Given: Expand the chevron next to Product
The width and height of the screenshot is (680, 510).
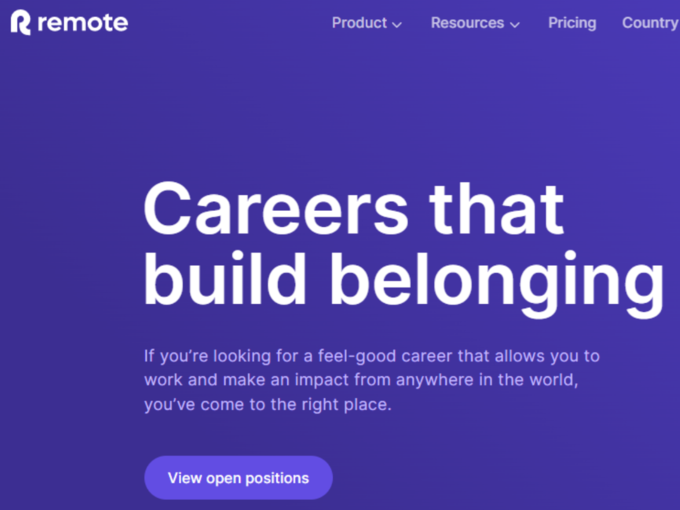Looking at the screenshot, I should click(x=397, y=25).
